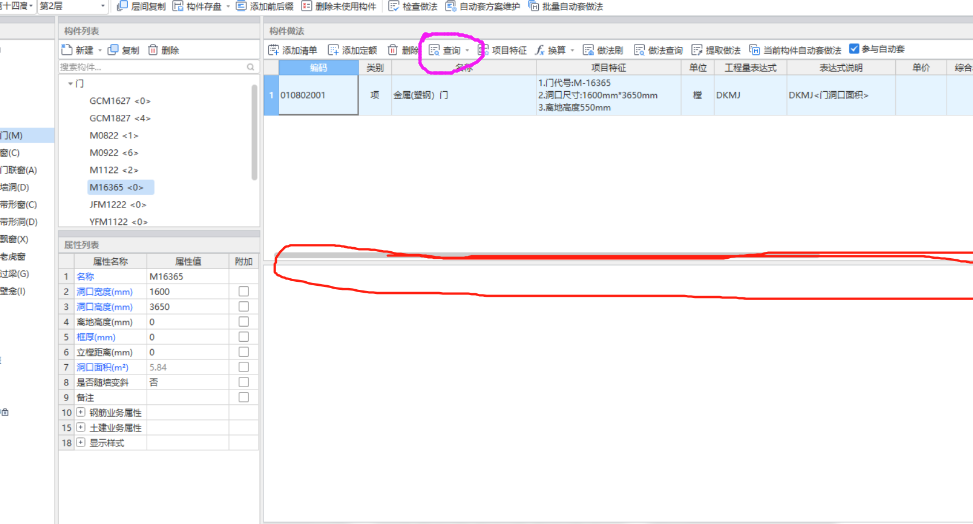Open 查询 dropdown arrow

pos(467,50)
